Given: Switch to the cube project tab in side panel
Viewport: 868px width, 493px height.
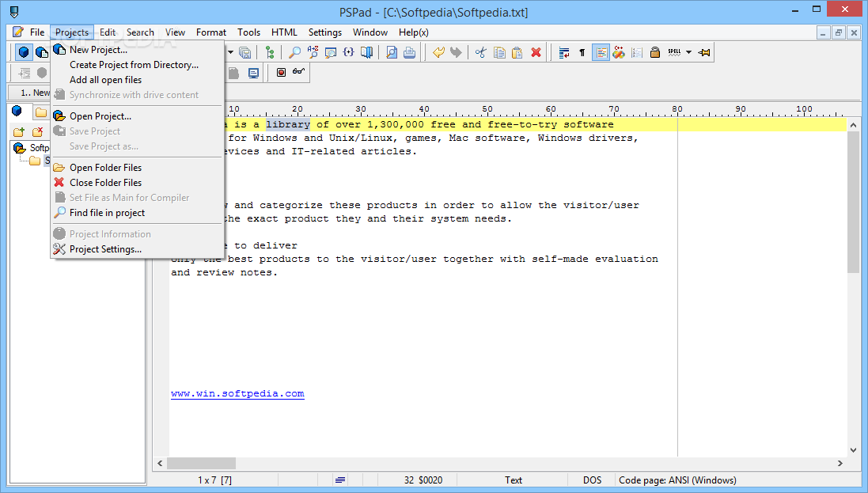Looking at the screenshot, I should (x=17, y=112).
